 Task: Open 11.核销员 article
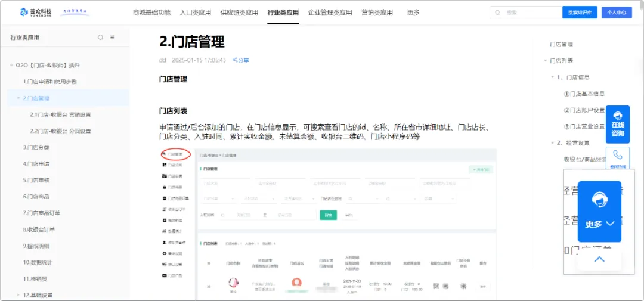coord(35,279)
